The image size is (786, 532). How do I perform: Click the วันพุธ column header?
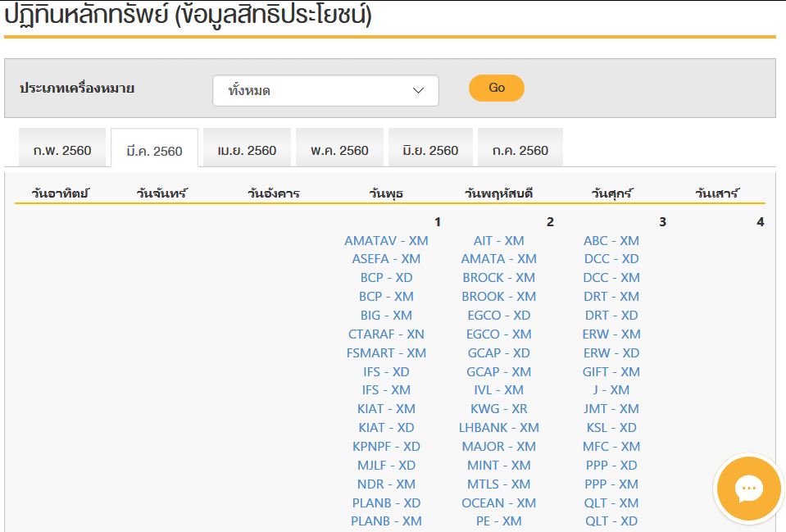tap(386, 193)
